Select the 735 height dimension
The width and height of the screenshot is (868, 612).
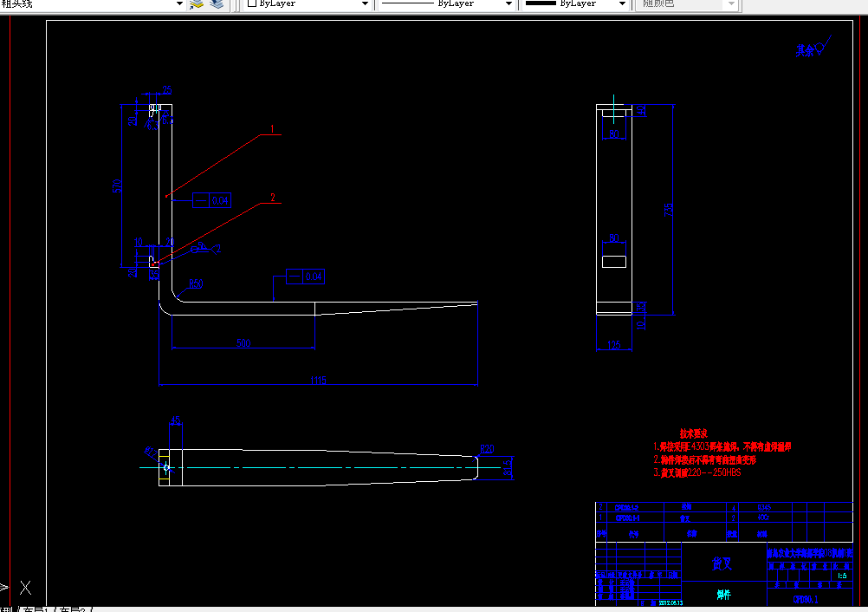(668, 211)
